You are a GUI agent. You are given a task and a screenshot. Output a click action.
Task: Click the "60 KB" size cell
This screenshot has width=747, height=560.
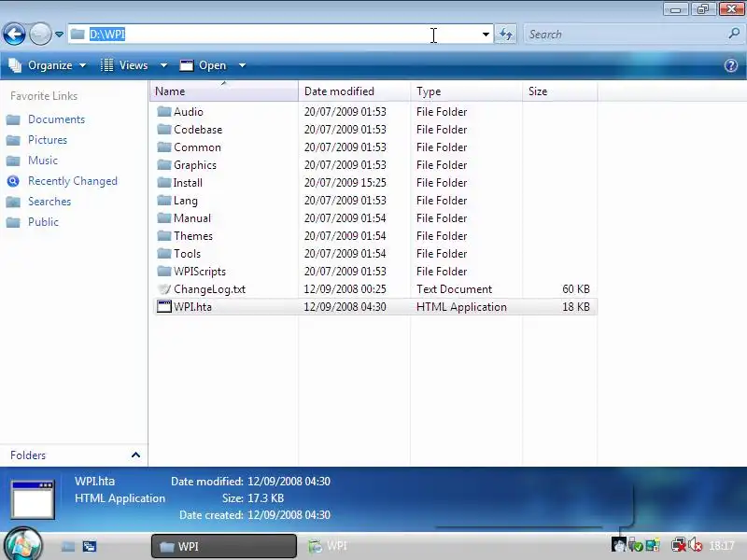576,289
